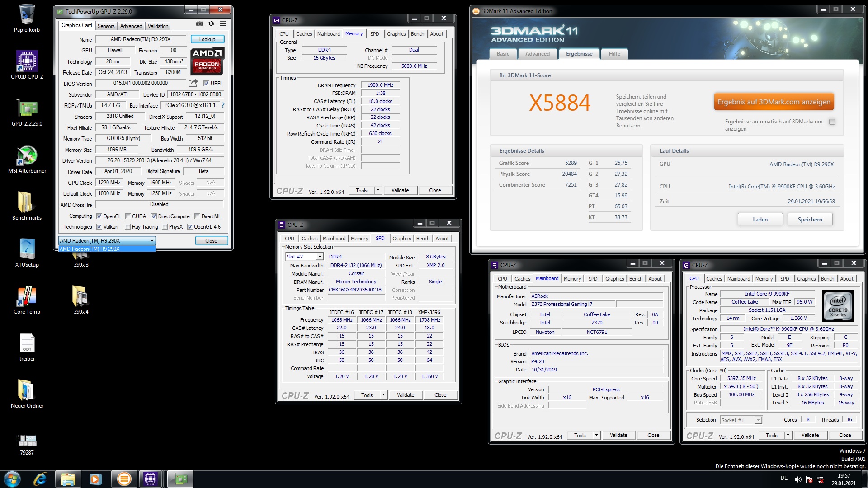Viewport: 868px width, 488px height.
Task: Launch Internet Explorer from taskbar
Action: pyautogui.click(x=40, y=479)
